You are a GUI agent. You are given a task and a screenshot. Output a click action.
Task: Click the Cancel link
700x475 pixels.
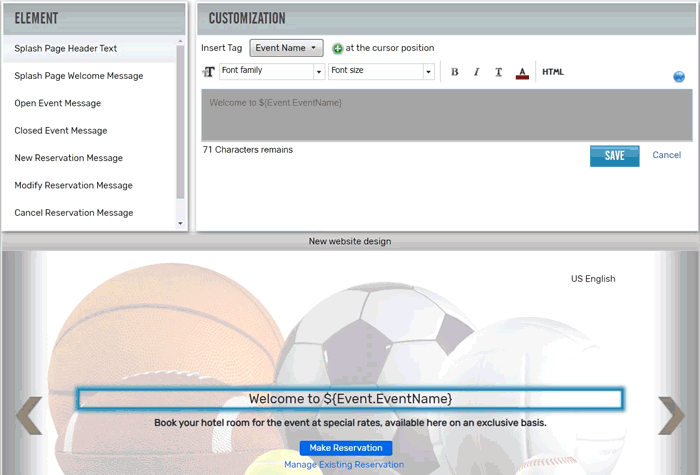click(x=667, y=155)
